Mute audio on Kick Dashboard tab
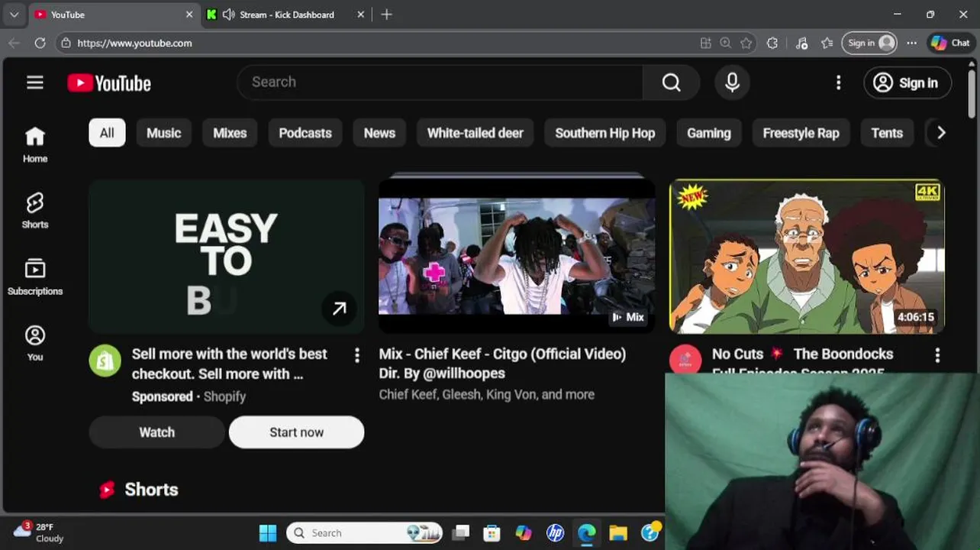980x550 pixels. tap(228, 15)
